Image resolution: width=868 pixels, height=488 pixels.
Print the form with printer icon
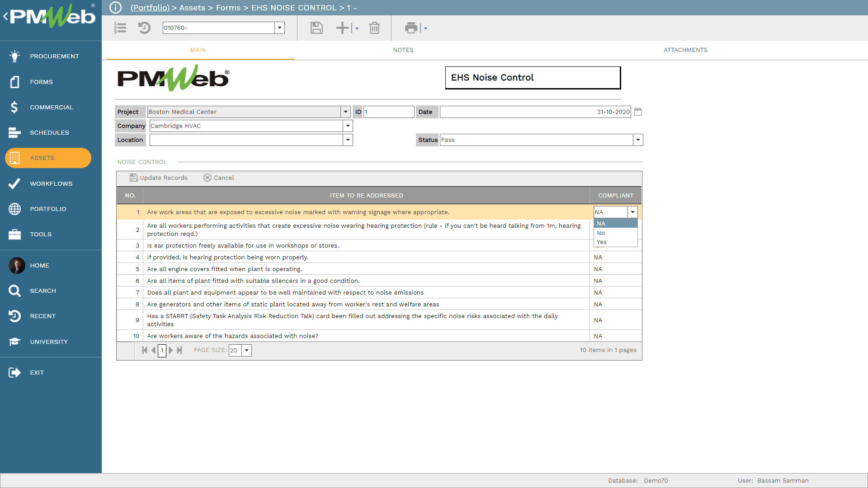(x=411, y=28)
